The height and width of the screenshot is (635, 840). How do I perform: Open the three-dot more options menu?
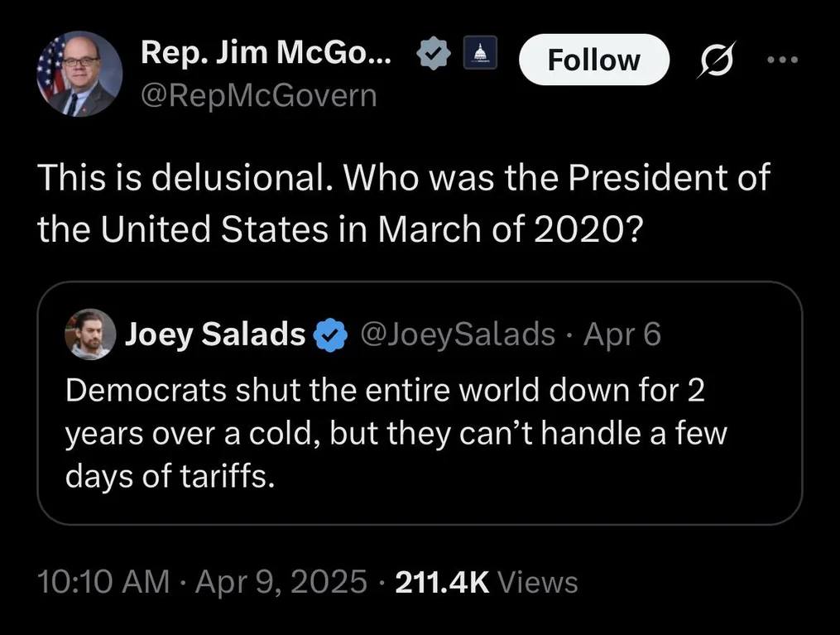coord(783,60)
